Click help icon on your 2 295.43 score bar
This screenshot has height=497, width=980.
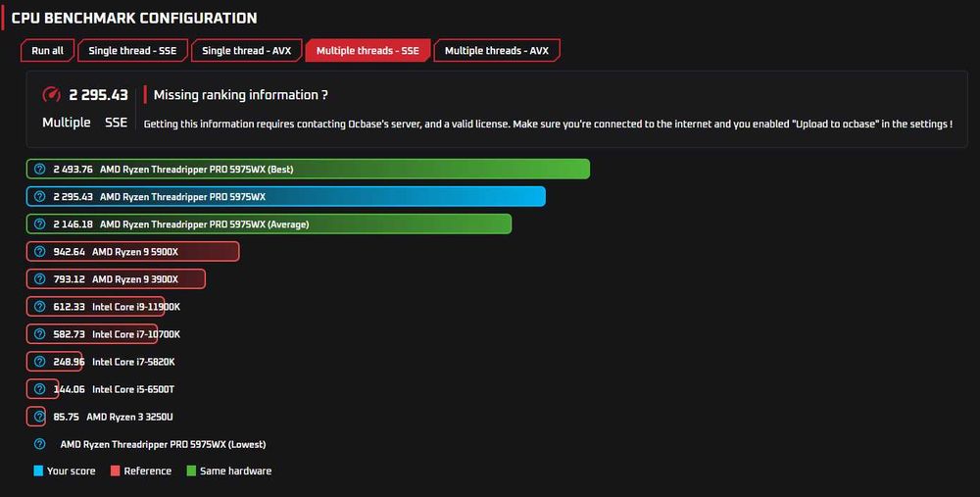(x=39, y=196)
